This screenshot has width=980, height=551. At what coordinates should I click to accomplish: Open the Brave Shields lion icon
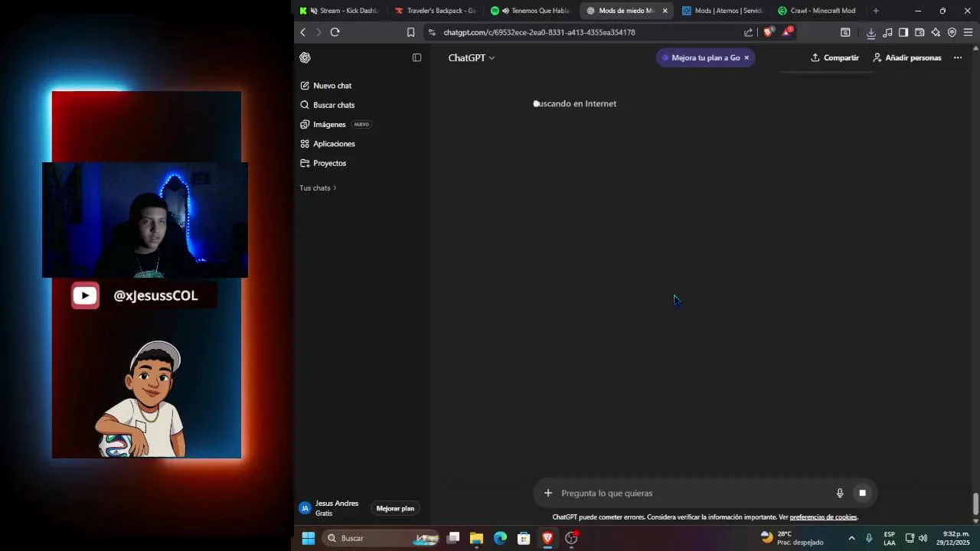(768, 32)
